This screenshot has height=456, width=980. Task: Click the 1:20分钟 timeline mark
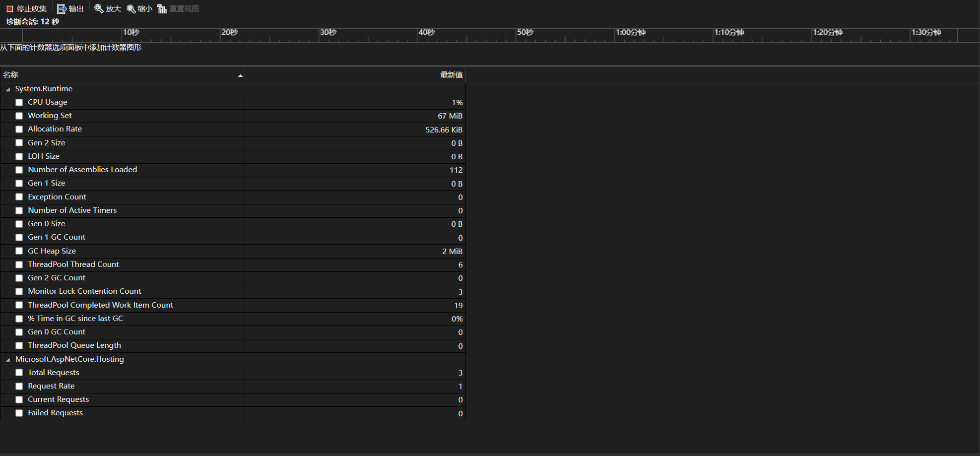pyautogui.click(x=828, y=32)
